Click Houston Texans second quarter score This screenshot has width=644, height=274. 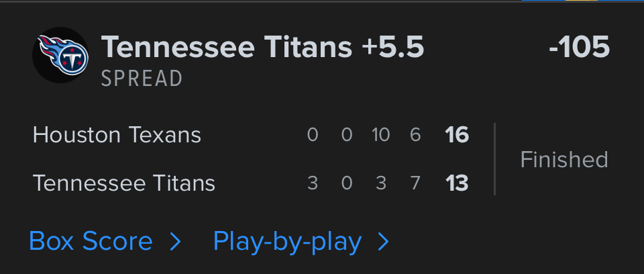pyautogui.click(x=347, y=135)
